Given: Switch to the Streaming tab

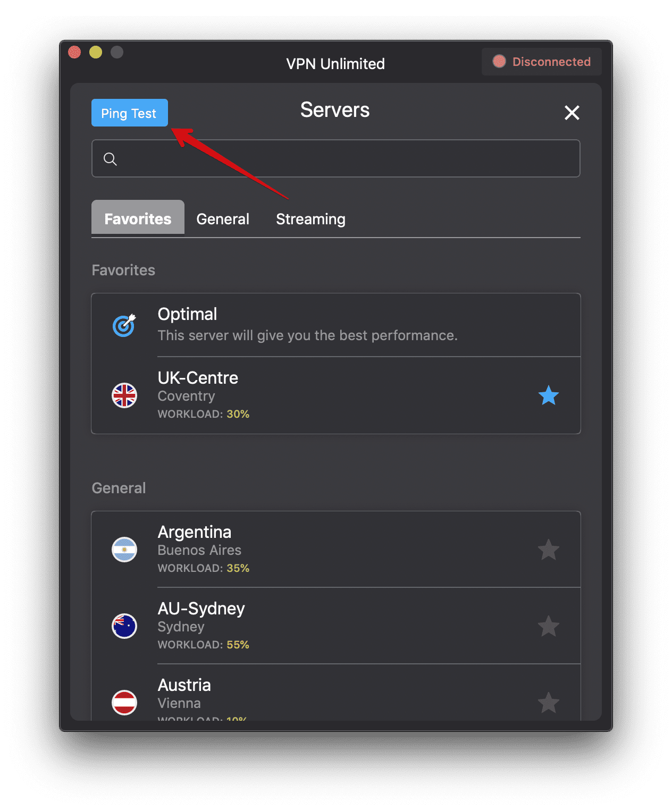Looking at the screenshot, I should point(310,218).
